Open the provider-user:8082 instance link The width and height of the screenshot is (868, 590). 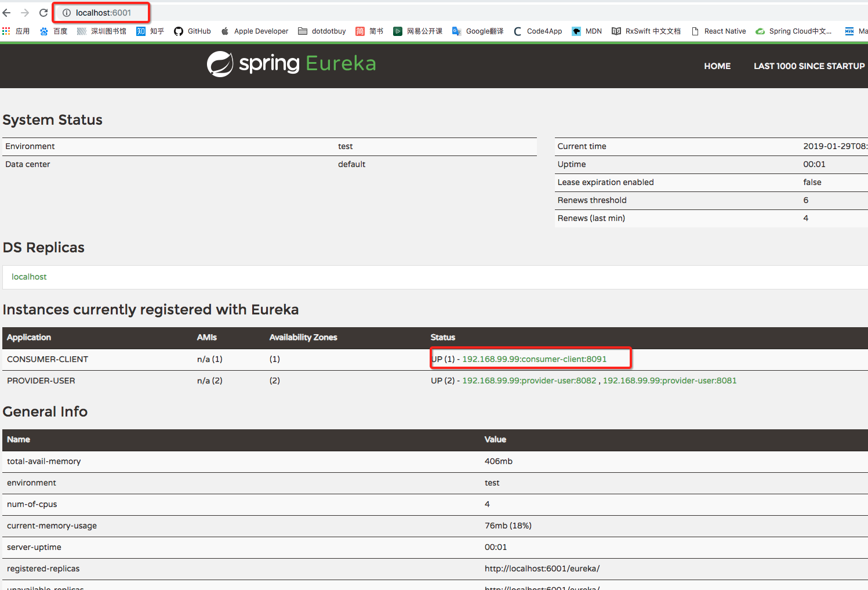[x=529, y=381]
